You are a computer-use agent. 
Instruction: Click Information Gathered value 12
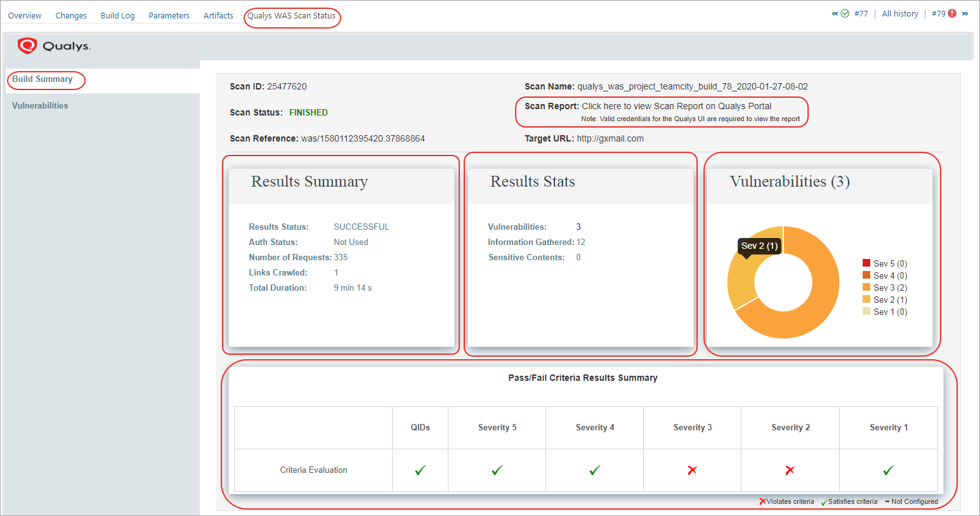[581, 242]
